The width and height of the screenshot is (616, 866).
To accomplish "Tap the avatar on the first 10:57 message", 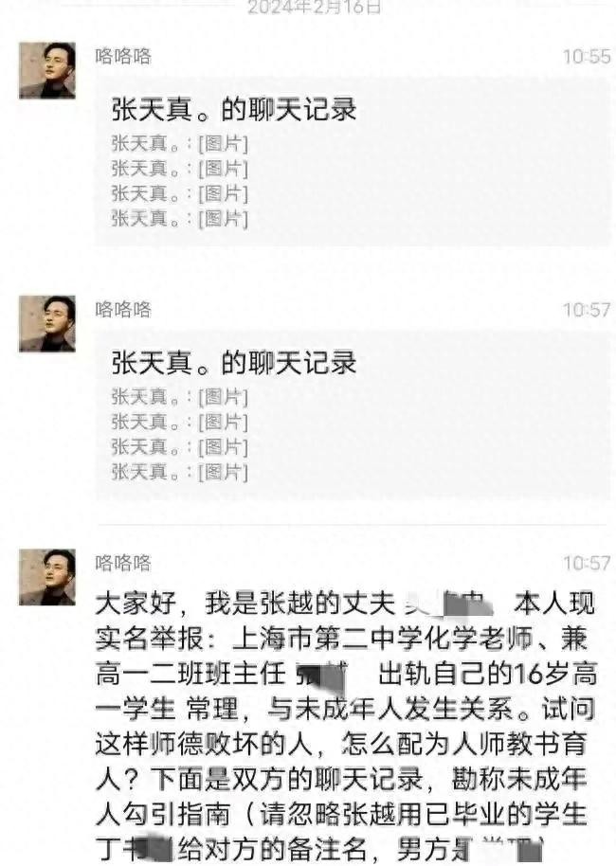I will pos(47,324).
